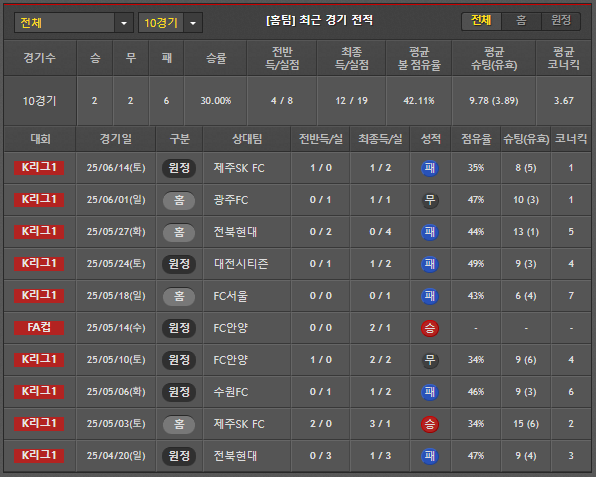Select the 전체 toggle at top right
This screenshot has width=596, height=477.
(x=481, y=20)
